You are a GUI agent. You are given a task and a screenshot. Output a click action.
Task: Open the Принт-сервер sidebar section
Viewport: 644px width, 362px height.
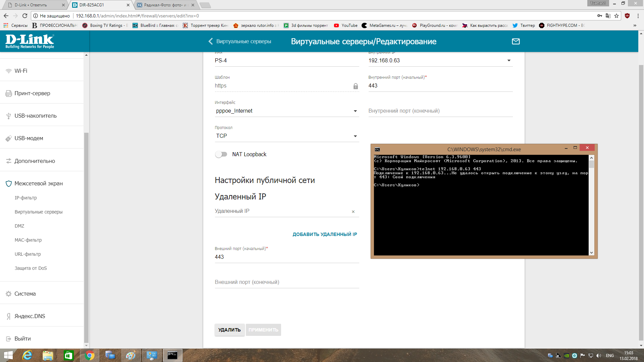point(32,93)
